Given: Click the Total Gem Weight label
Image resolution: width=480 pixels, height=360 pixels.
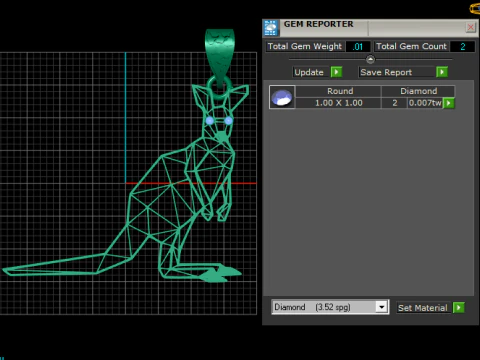Looking at the screenshot, I should [x=305, y=46].
